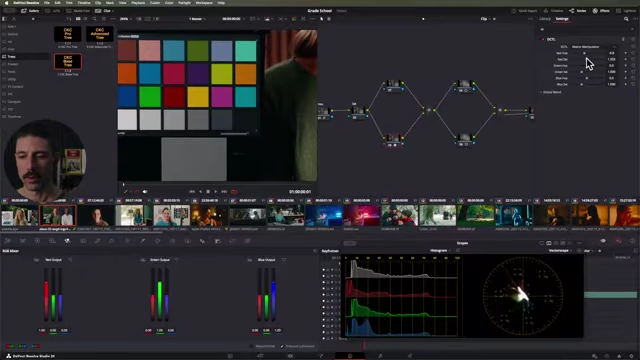Select the second clip thumbnail outlined in red
Screen dimensions: 640x360
[58, 215]
